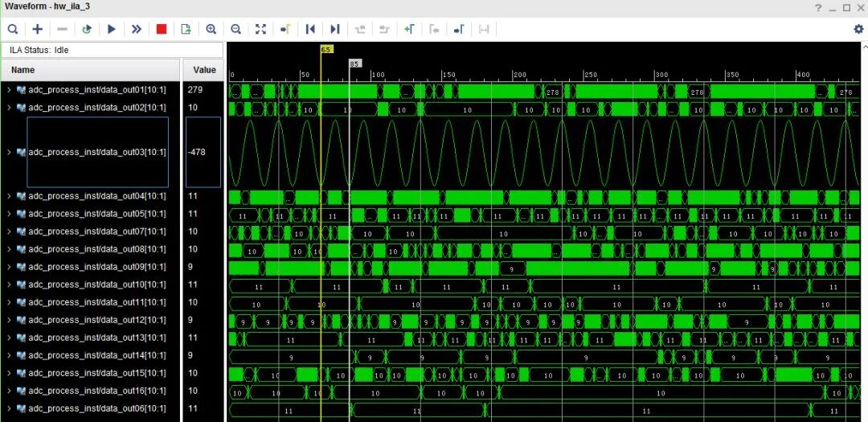868x422 pixels.
Task: Run trigger immediate with double-arrow icon
Action: click(x=137, y=29)
